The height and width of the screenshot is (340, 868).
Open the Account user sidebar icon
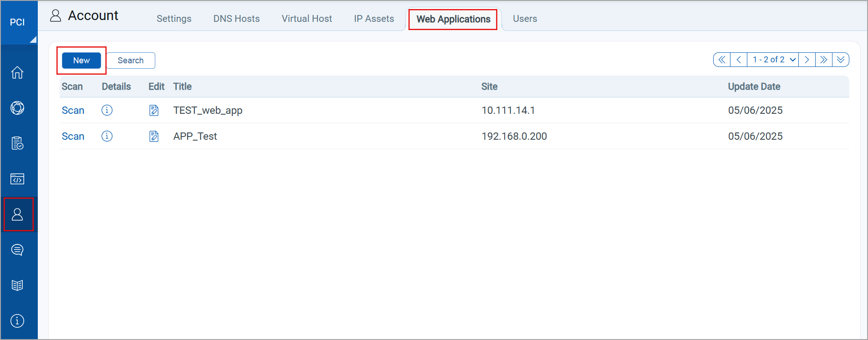pyautogui.click(x=17, y=214)
